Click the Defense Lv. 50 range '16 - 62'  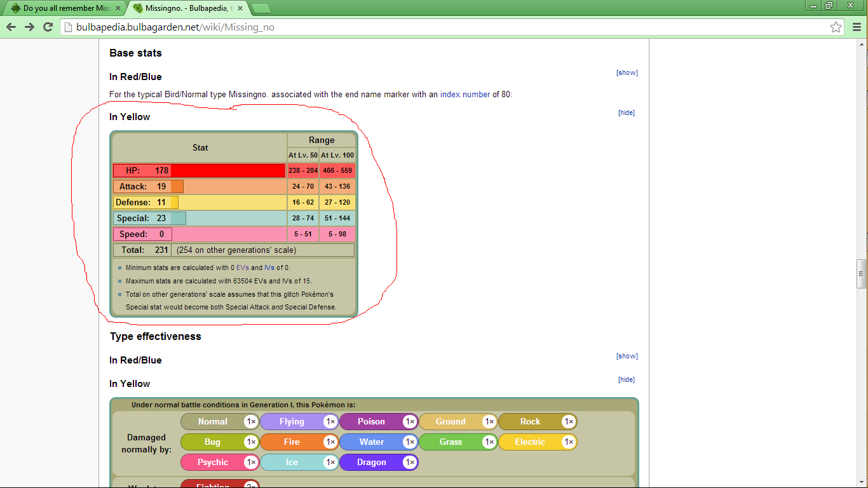coord(303,202)
